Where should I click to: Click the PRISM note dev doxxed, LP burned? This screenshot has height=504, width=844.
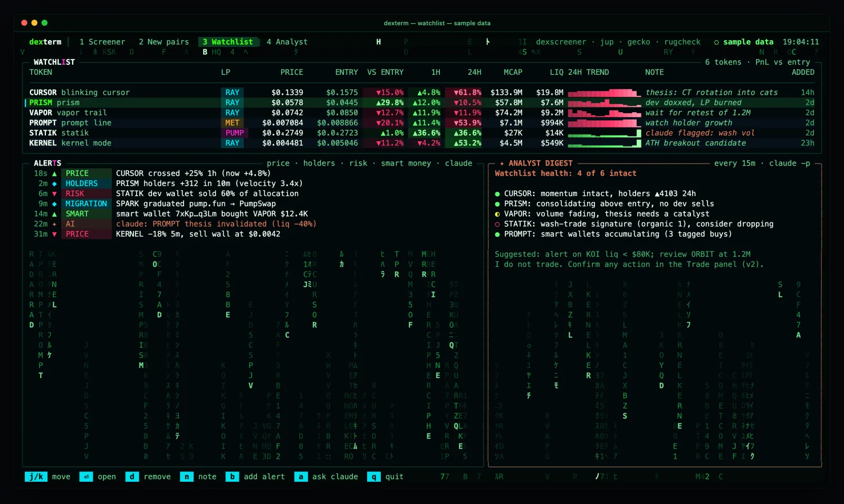693,102
